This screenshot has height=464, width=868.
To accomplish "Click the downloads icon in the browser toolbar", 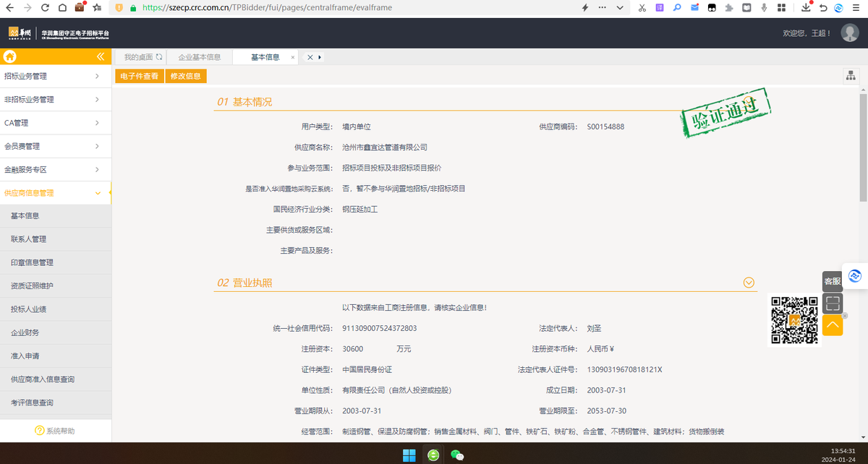I will 805,8.
